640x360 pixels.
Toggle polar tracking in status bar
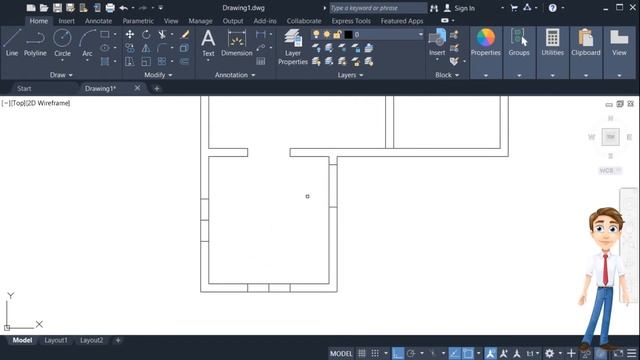411,353
